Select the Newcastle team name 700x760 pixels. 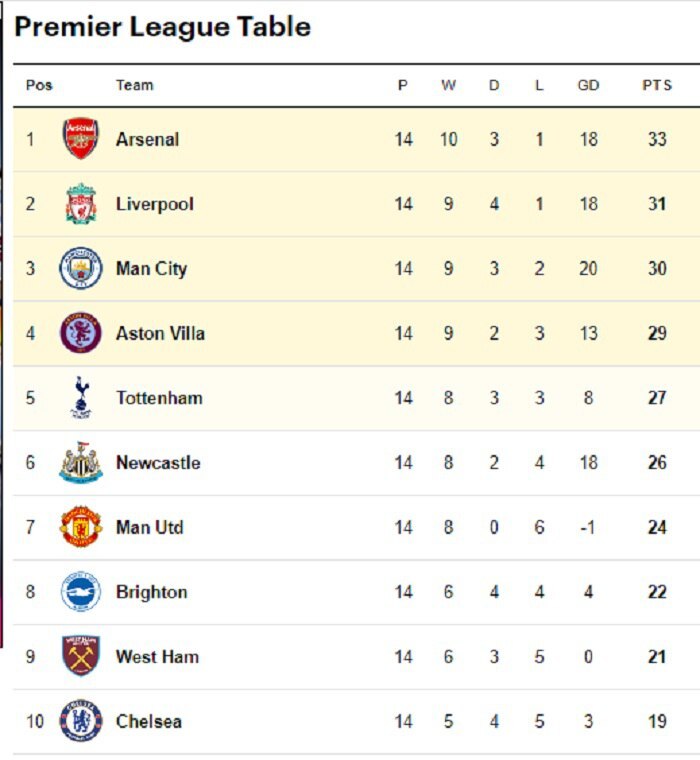(158, 463)
